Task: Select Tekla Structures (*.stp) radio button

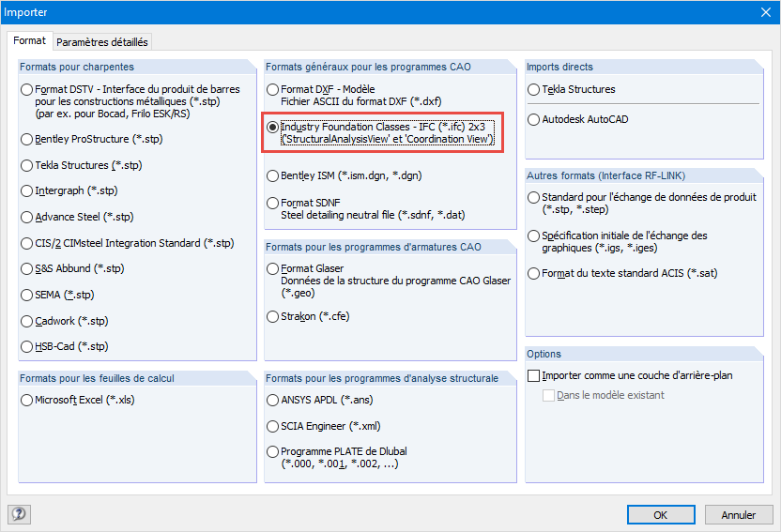Action: 27,165
